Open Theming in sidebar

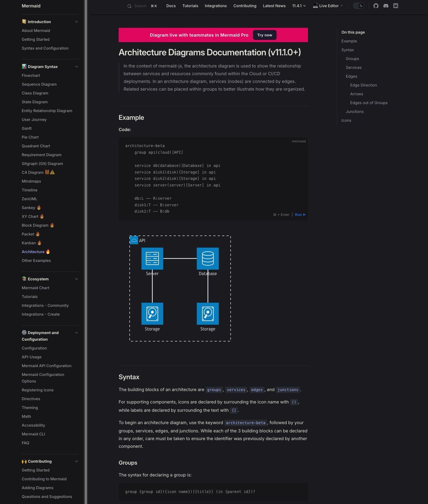pyautogui.click(x=30, y=408)
